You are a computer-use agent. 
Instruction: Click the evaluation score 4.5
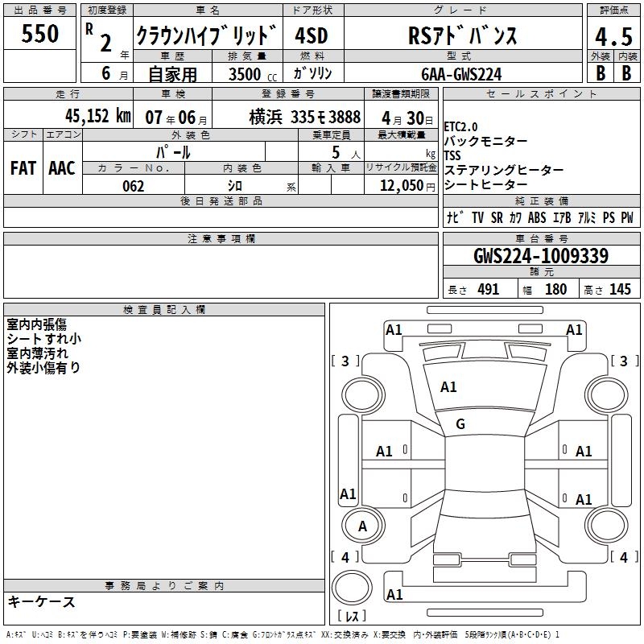pyautogui.click(x=613, y=36)
